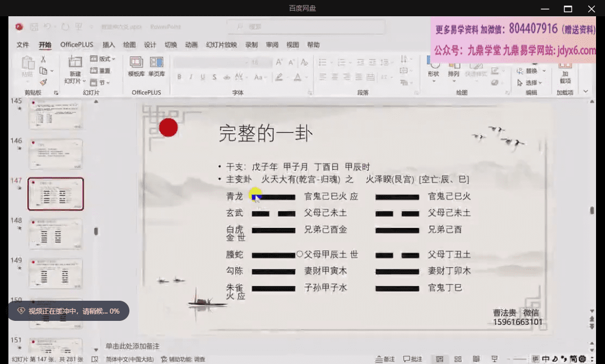Toggle italic text formatting
Screen dimensions: 605x364
tap(190, 77)
